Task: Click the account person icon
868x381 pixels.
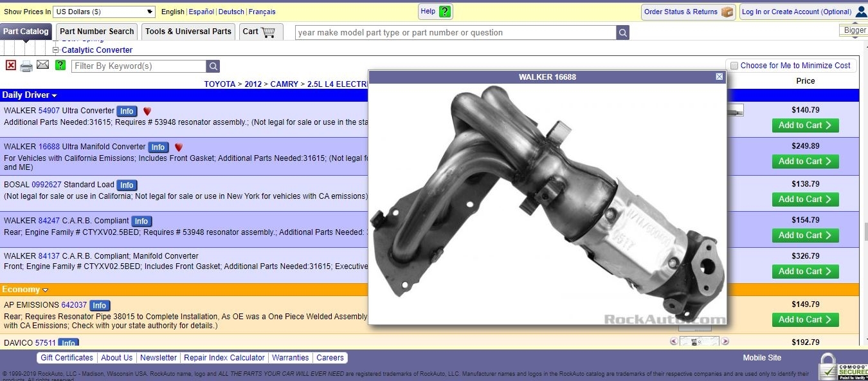Action: click(861, 12)
